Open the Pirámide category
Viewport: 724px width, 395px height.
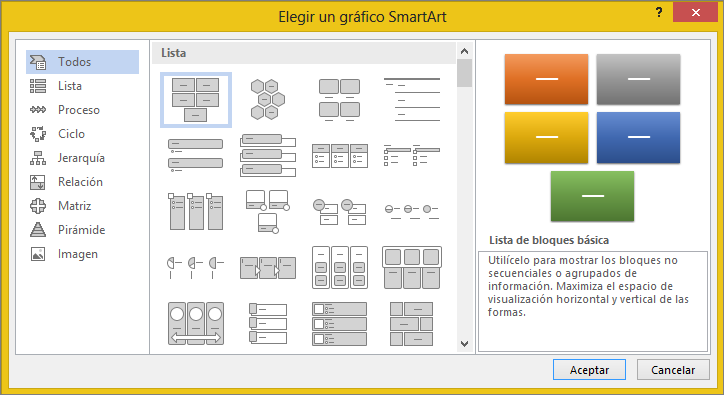tap(82, 230)
